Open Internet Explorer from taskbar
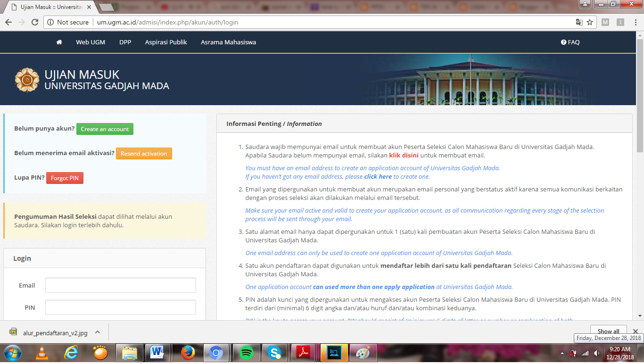Image resolution: width=644 pixels, height=364 pixels. pyautogui.click(x=71, y=353)
